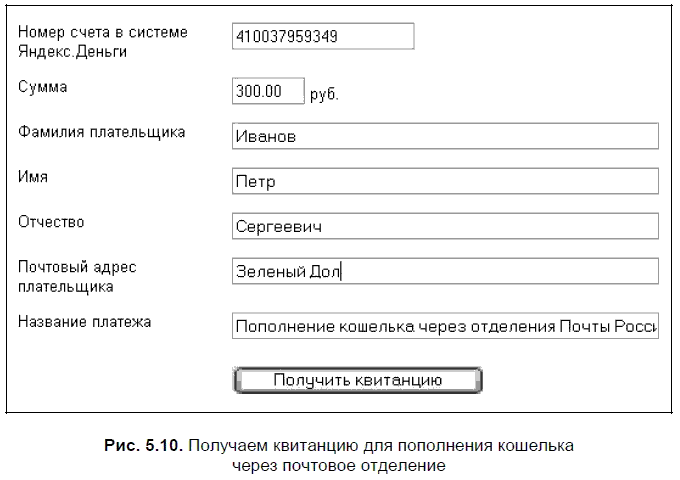Click caption text Получаем квитанцию для пополнения кошелька
Image resolution: width=680 pixels, height=480 pixels.
pos(380,443)
